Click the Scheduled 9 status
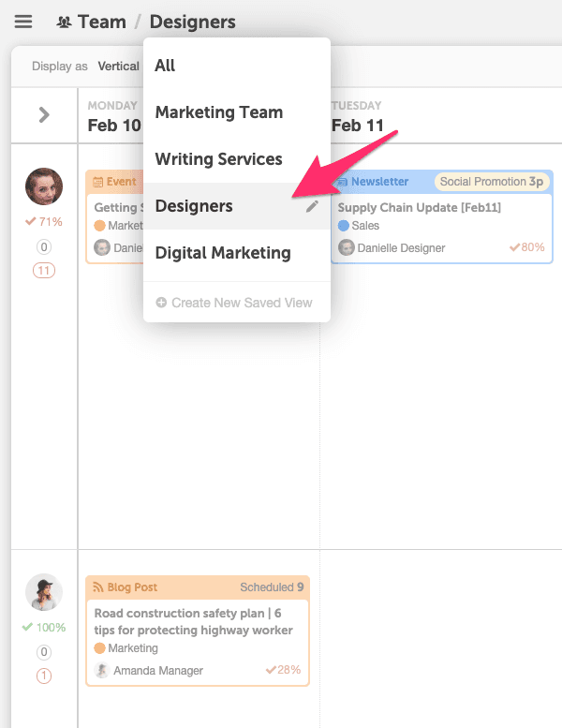562x728 pixels. tap(272, 587)
